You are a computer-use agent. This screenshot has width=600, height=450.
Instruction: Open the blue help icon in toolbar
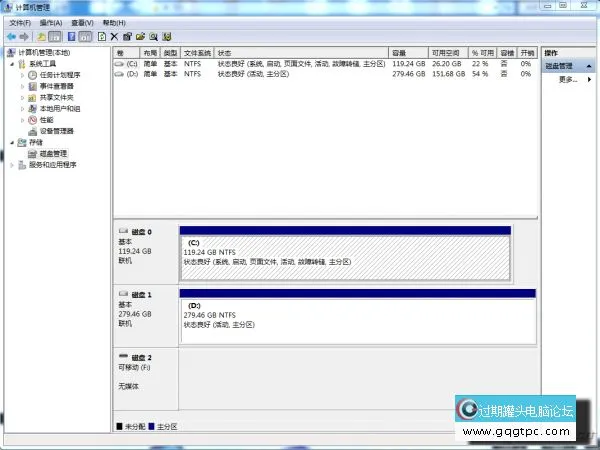(71, 37)
